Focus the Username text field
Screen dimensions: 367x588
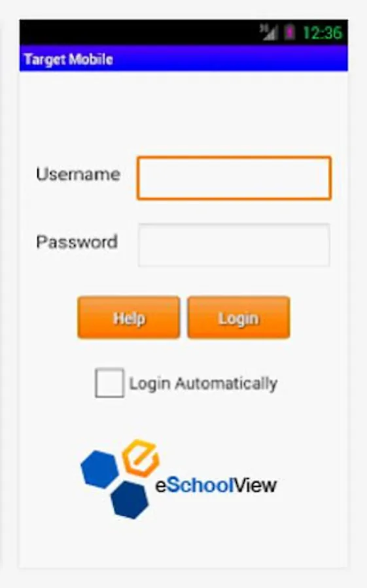pos(234,178)
